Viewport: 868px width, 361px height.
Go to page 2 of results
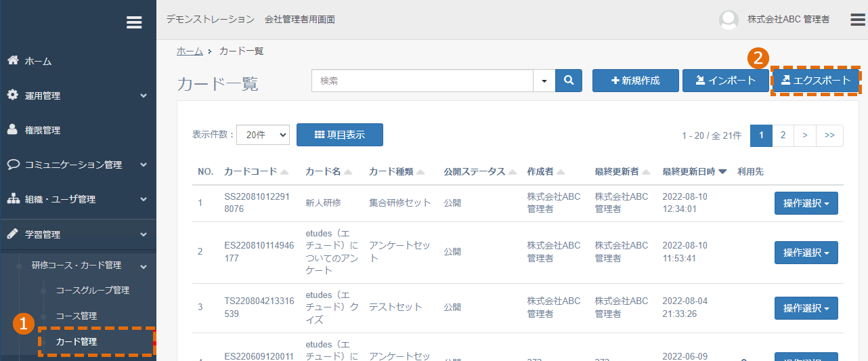pyautogui.click(x=783, y=135)
